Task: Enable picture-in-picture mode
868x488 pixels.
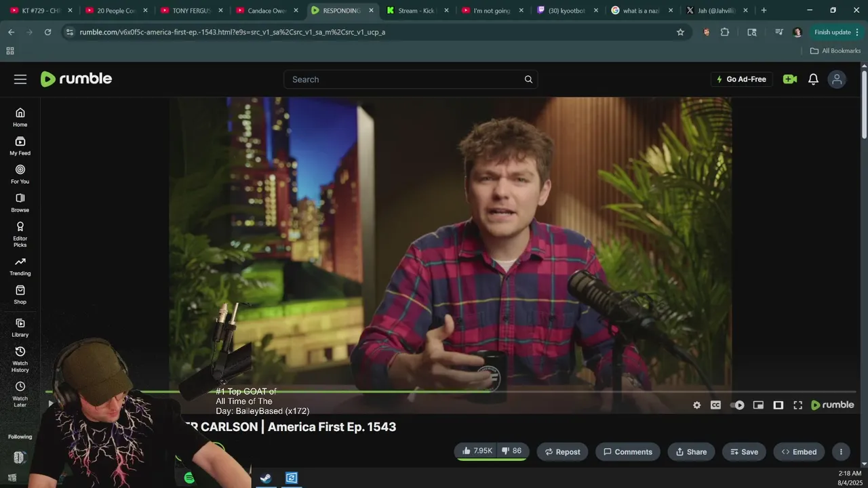Action: (758, 405)
